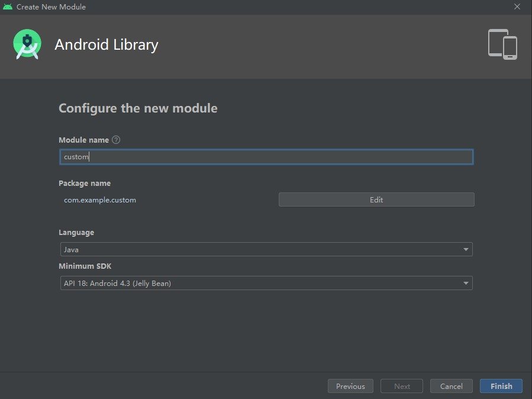Click the Module name help question icon
This screenshot has width=532, height=399.
[116, 140]
